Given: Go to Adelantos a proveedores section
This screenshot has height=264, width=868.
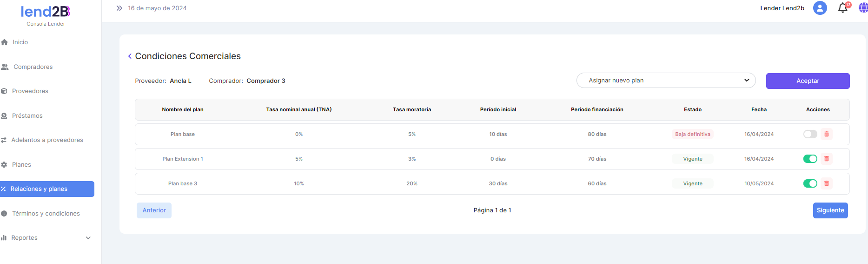Looking at the screenshot, I should pyautogui.click(x=47, y=140).
